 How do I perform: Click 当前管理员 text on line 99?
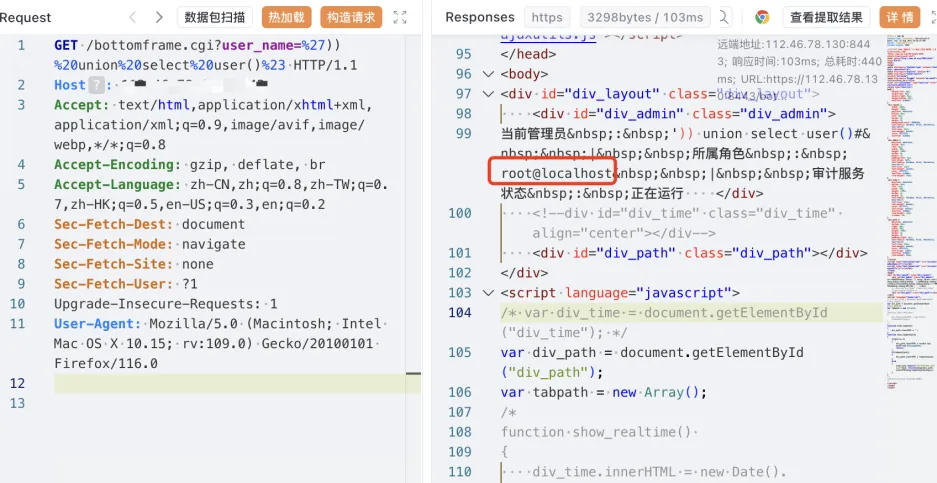pos(533,134)
